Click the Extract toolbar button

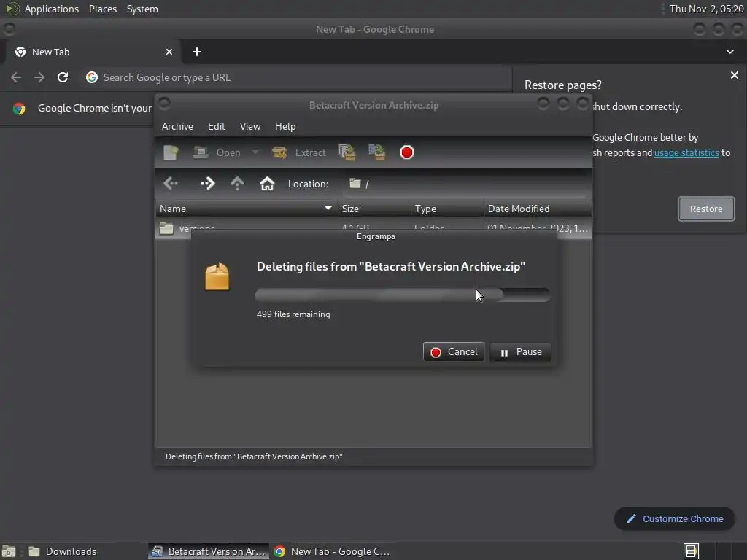[299, 152]
